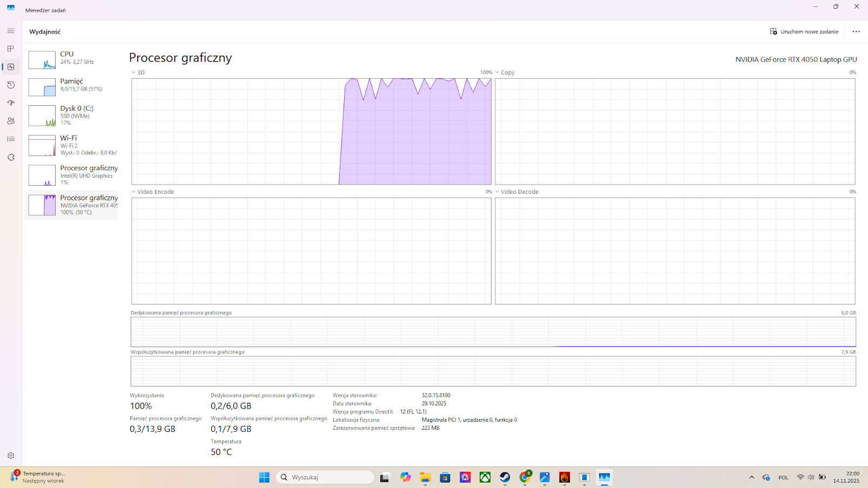868x488 pixels.
Task: Click the 0,2/6,0 GB dedicated memory value
Action: click(x=231, y=406)
